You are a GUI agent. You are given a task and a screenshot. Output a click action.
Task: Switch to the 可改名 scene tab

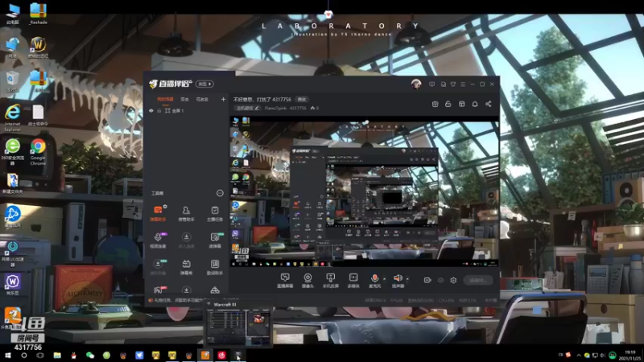pos(202,99)
